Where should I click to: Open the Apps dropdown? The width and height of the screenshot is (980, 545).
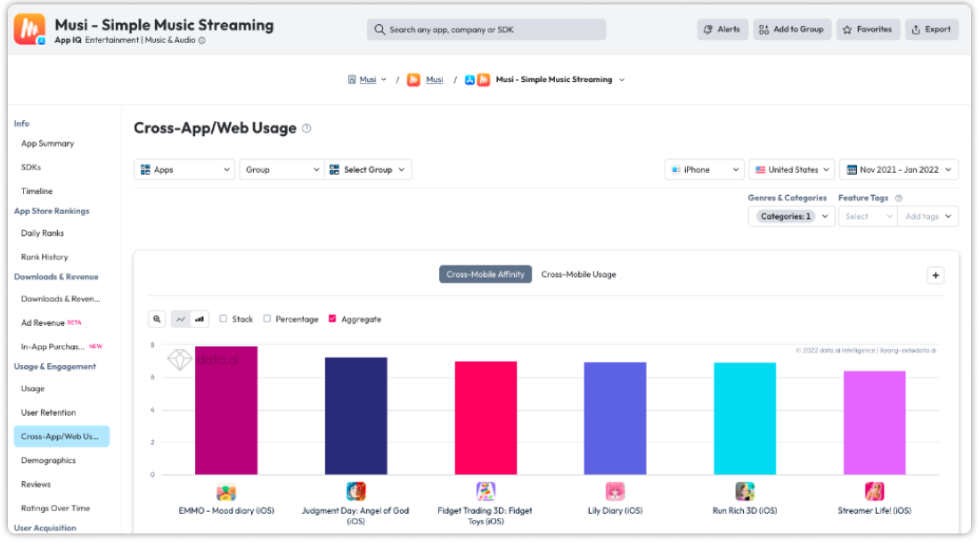[x=184, y=169]
